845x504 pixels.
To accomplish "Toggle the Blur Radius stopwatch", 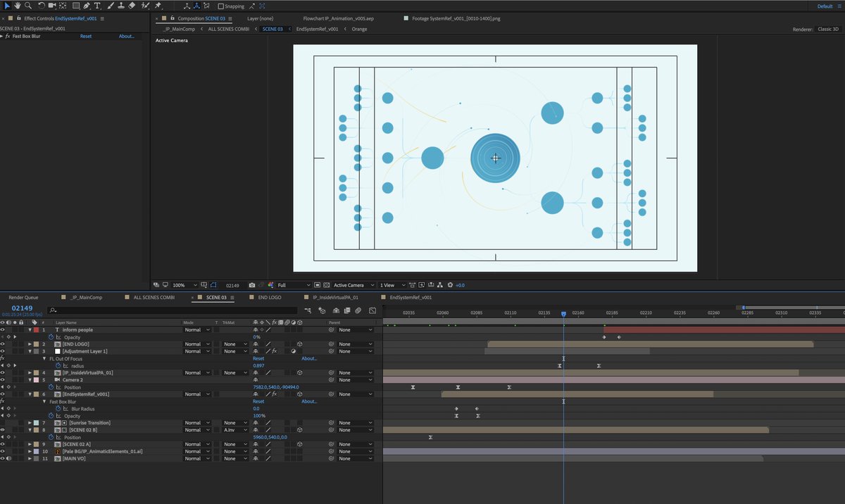I will [x=58, y=409].
